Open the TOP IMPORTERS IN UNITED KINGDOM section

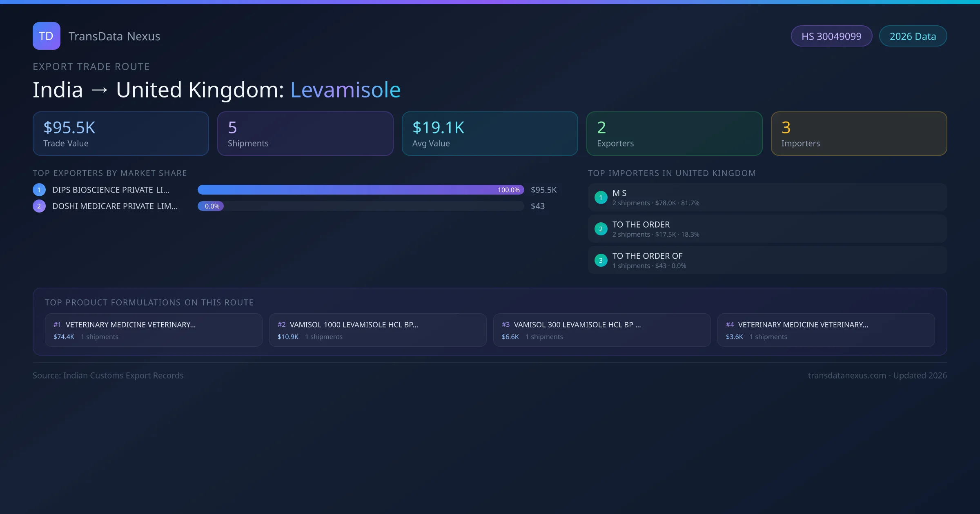point(672,173)
